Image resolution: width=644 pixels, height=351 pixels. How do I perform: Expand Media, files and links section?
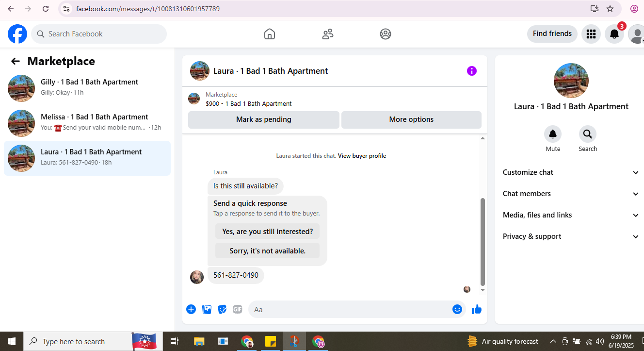pyautogui.click(x=571, y=215)
